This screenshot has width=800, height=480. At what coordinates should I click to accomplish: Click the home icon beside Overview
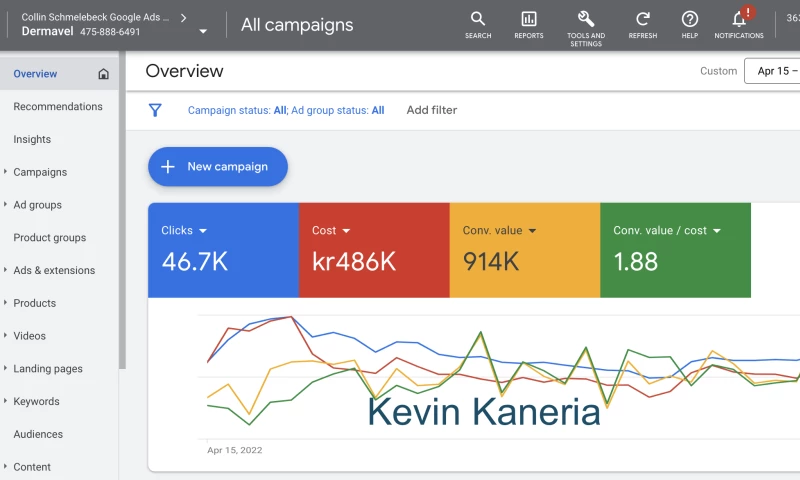pyautogui.click(x=104, y=74)
